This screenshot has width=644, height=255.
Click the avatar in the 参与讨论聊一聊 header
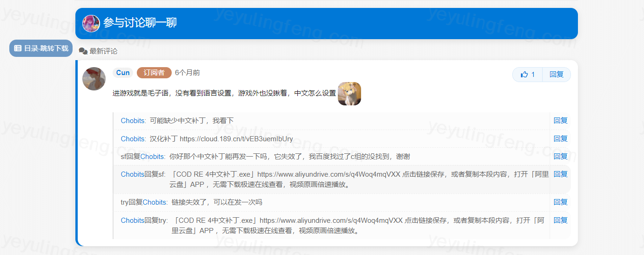91,23
